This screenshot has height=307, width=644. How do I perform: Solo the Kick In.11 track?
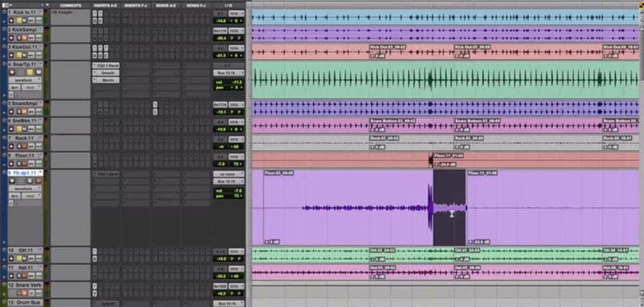[19, 21]
